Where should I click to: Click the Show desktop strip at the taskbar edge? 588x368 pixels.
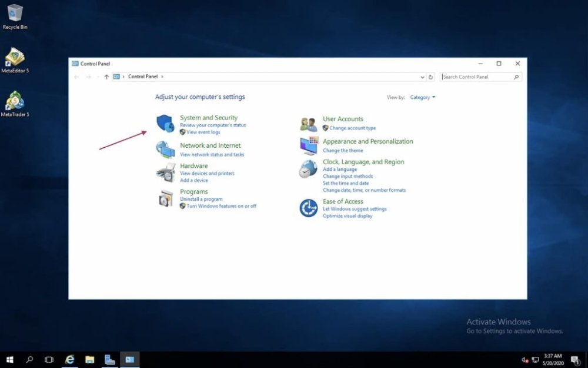click(586, 360)
